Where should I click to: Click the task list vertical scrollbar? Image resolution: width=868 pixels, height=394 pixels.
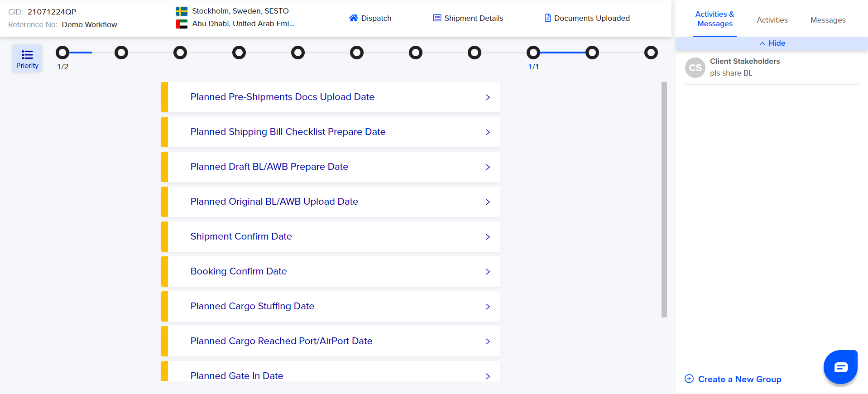(664, 199)
